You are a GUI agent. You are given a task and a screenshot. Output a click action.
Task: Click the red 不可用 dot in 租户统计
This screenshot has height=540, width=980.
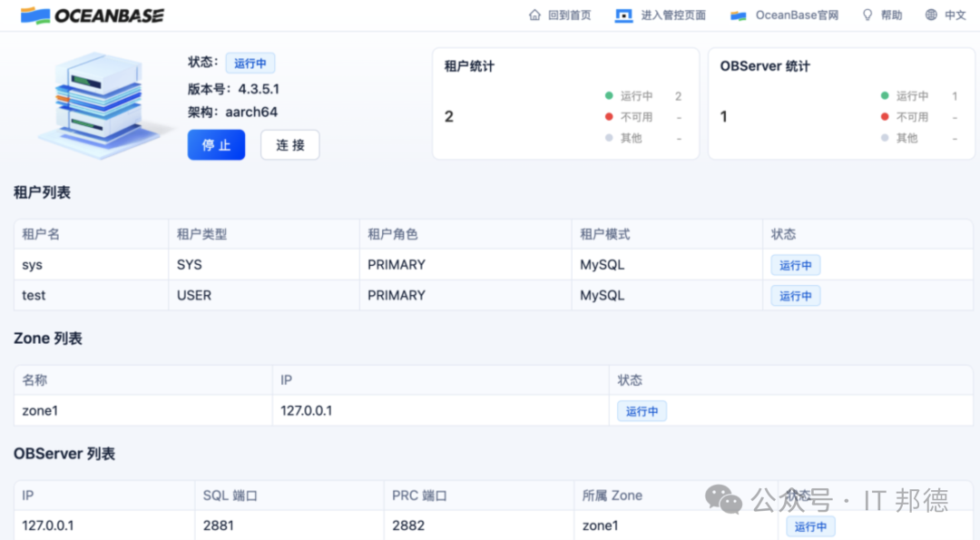(609, 117)
